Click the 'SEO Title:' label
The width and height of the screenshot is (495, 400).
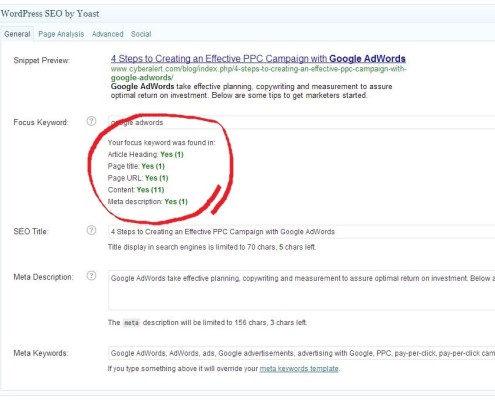pos(31,231)
